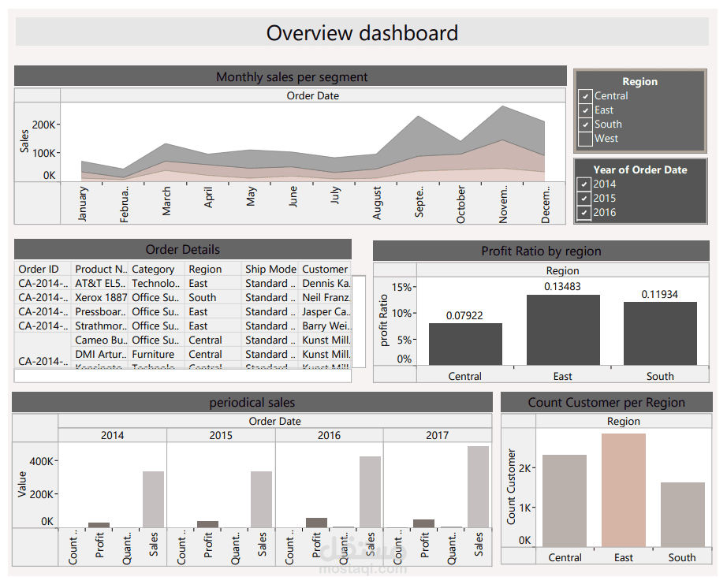Click the Product N.. column header

(x=99, y=270)
